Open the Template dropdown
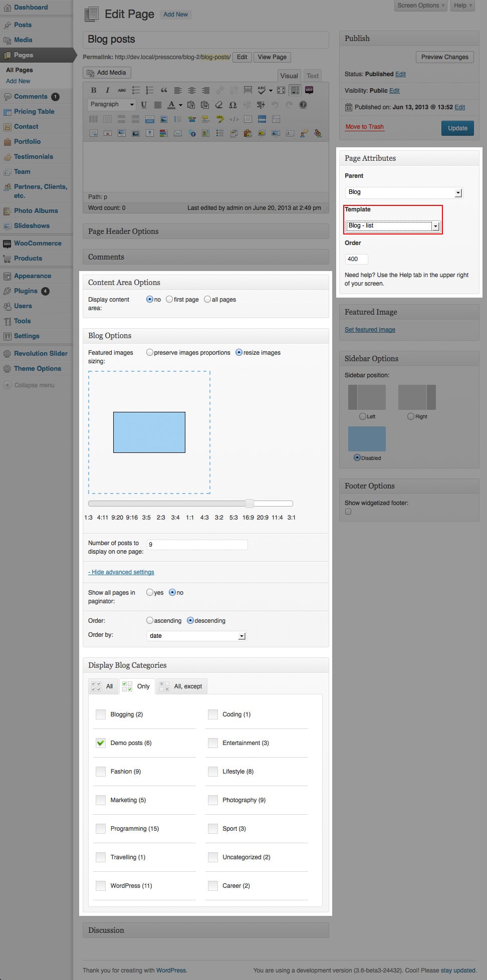This screenshot has width=487, height=980. coord(392,226)
